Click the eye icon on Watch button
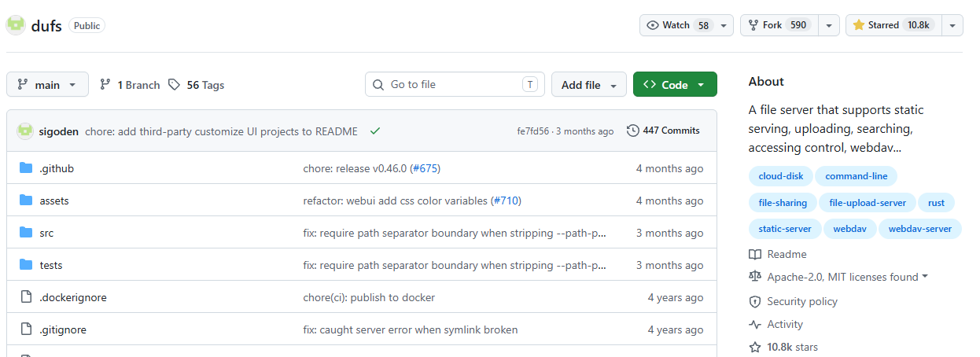The height and width of the screenshot is (357, 980). [652, 25]
